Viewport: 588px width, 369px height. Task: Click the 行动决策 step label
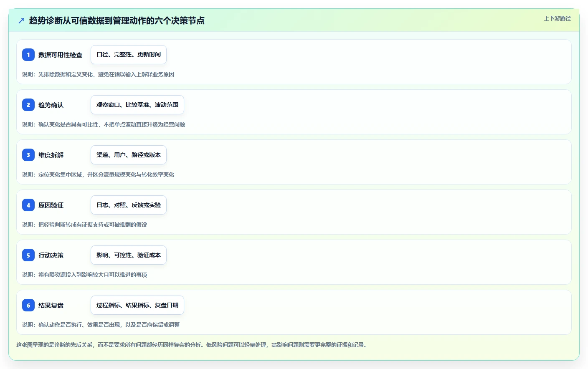[x=51, y=255]
